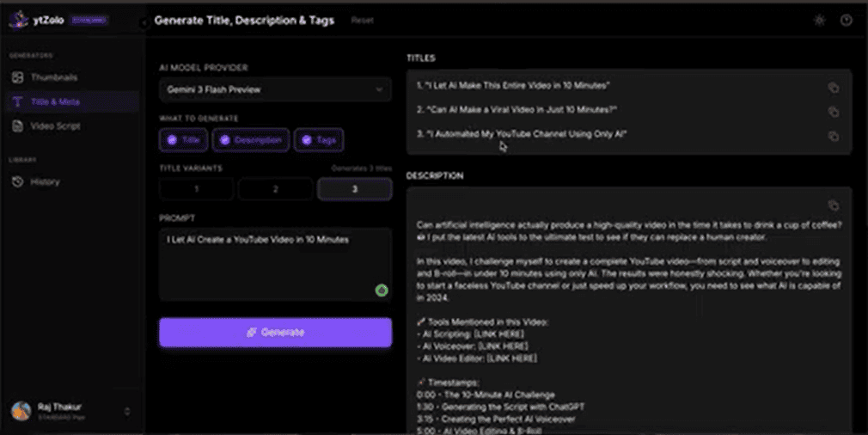Toggle the Description generation chip

251,140
